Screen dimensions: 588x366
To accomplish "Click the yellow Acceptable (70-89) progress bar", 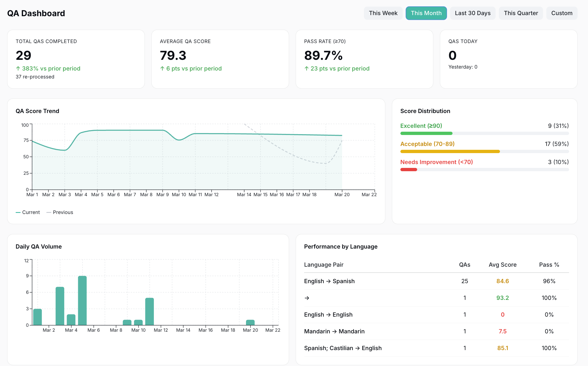I will [x=450, y=151].
